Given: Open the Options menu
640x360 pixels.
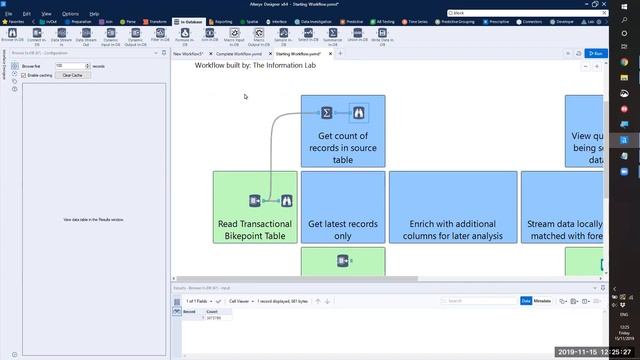Looking at the screenshot, I should tap(70, 13).
